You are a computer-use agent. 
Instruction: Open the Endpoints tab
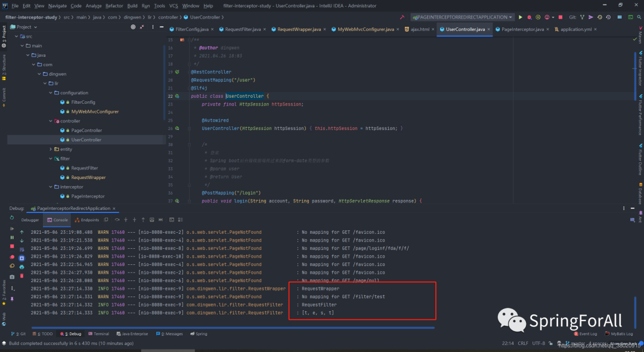tap(86, 220)
